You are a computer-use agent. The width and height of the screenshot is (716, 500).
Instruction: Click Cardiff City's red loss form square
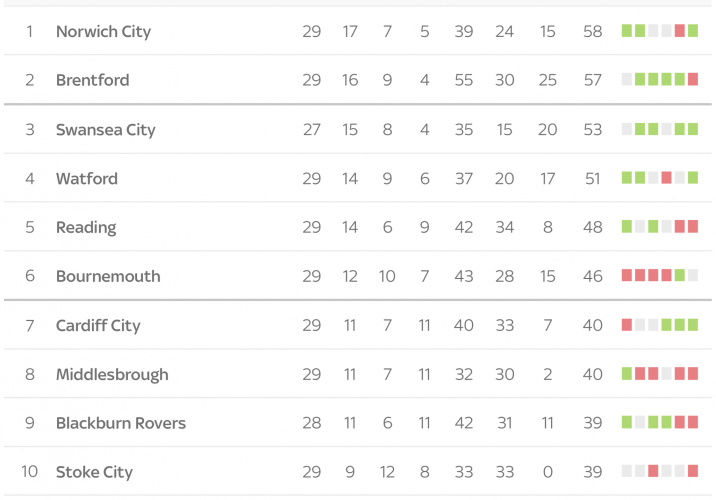pyautogui.click(x=627, y=325)
